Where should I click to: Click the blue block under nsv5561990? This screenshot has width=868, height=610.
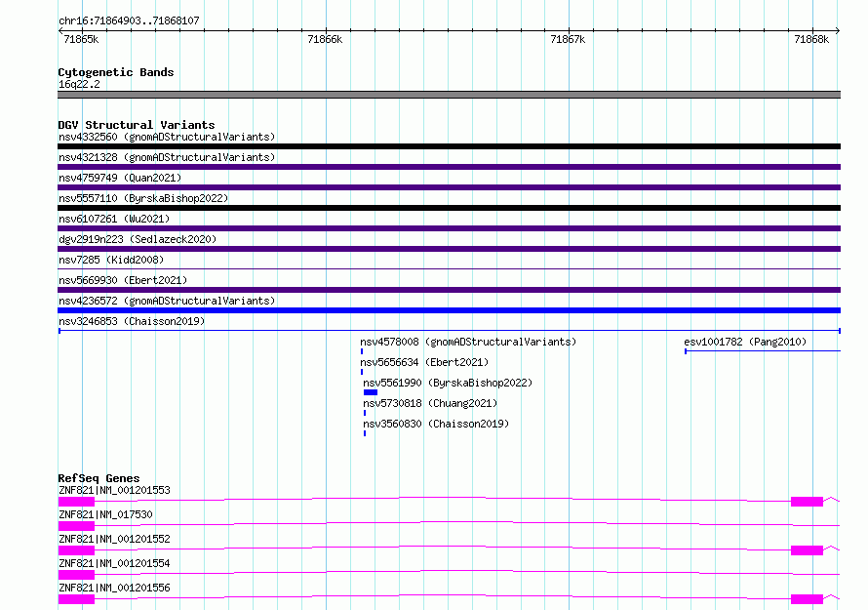point(371,392)
